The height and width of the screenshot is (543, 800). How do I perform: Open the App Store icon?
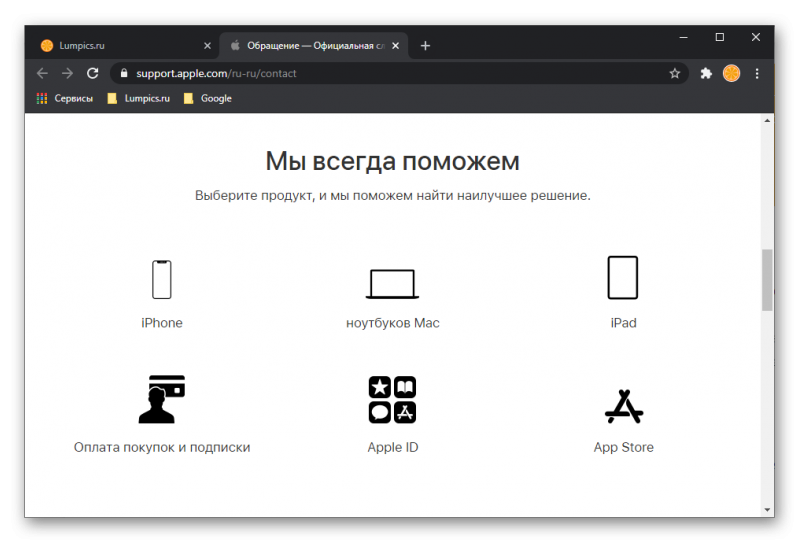(x=623, y=406)
